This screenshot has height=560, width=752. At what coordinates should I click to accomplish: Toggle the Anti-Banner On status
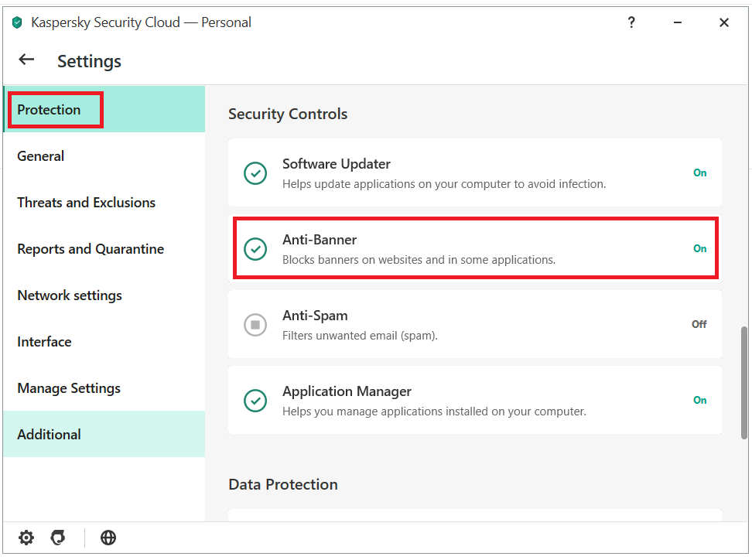pyautogui.click(x=699, y=248)
